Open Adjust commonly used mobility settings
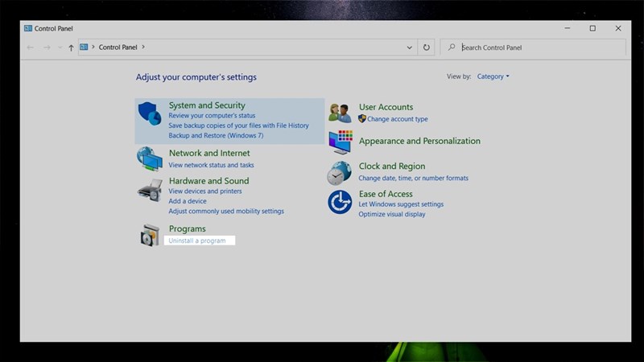Viewport: 644px width, 362px height. pyautogui.click(x=226, y=211)
